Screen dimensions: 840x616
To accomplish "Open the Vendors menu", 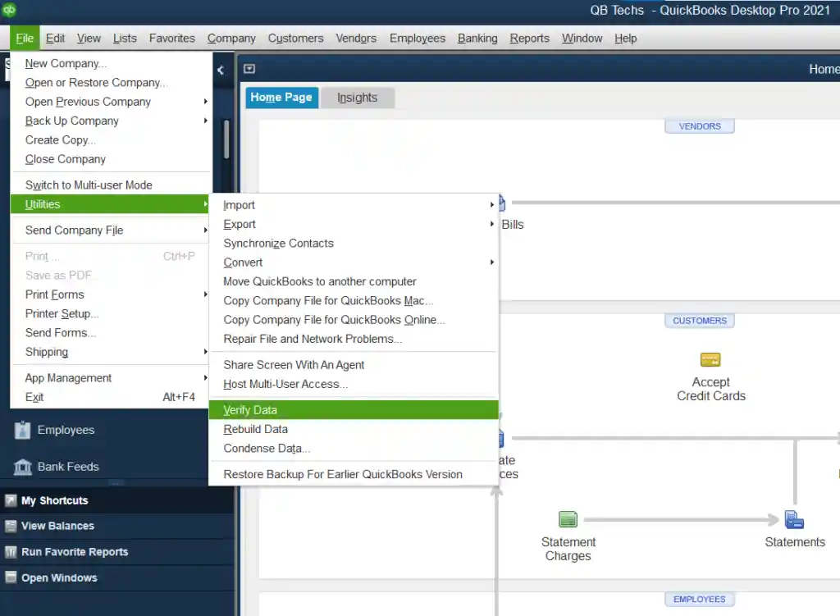I will 356,38.
